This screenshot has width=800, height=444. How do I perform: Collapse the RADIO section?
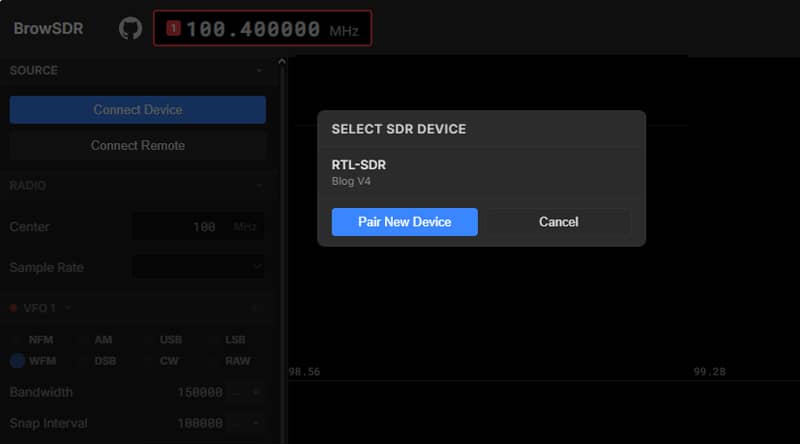pyautogui.click(x=259, y=186)
